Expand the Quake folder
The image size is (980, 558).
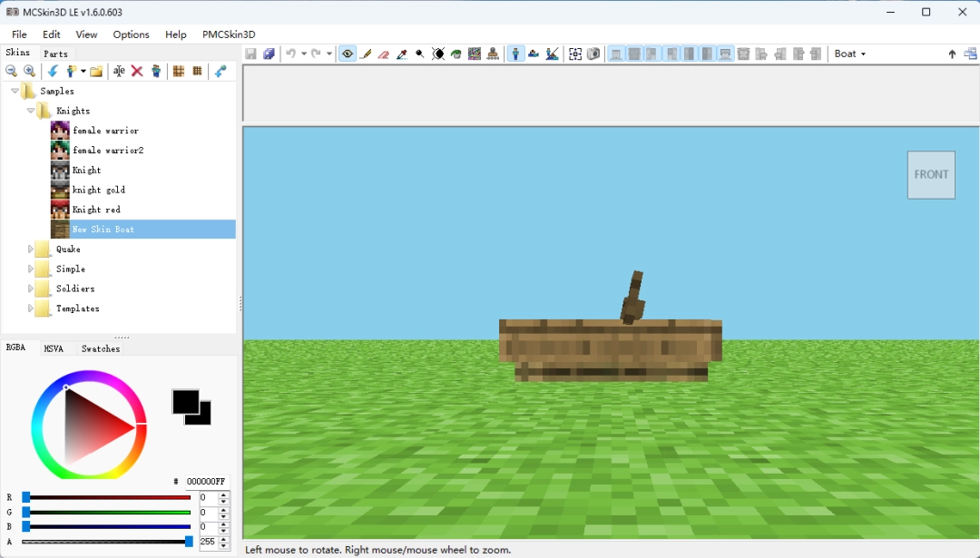tap(28, 249)
